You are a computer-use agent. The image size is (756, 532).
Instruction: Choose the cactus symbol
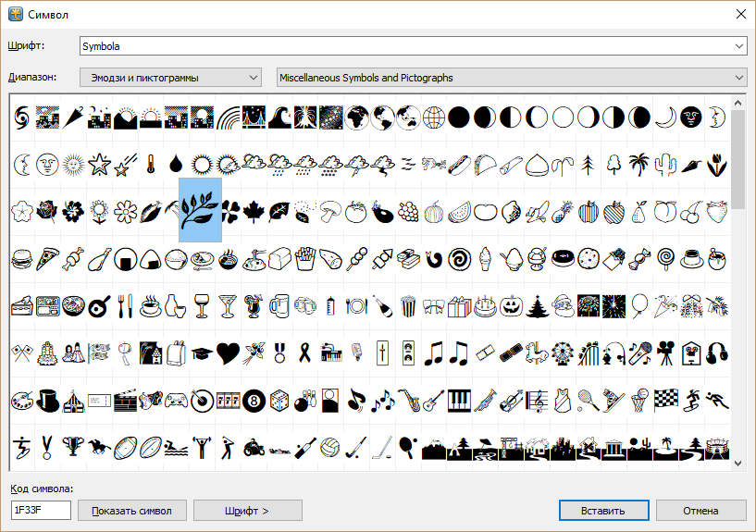pos(664,165)
